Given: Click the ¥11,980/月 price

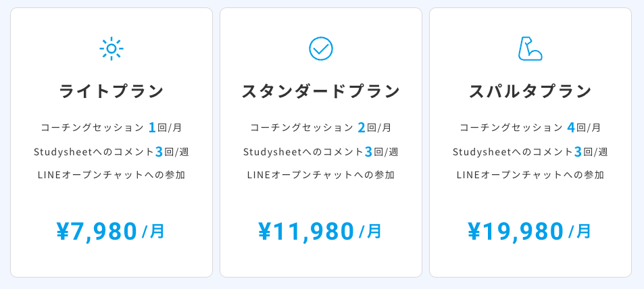Looking at the screenshot, I should 321,232.
